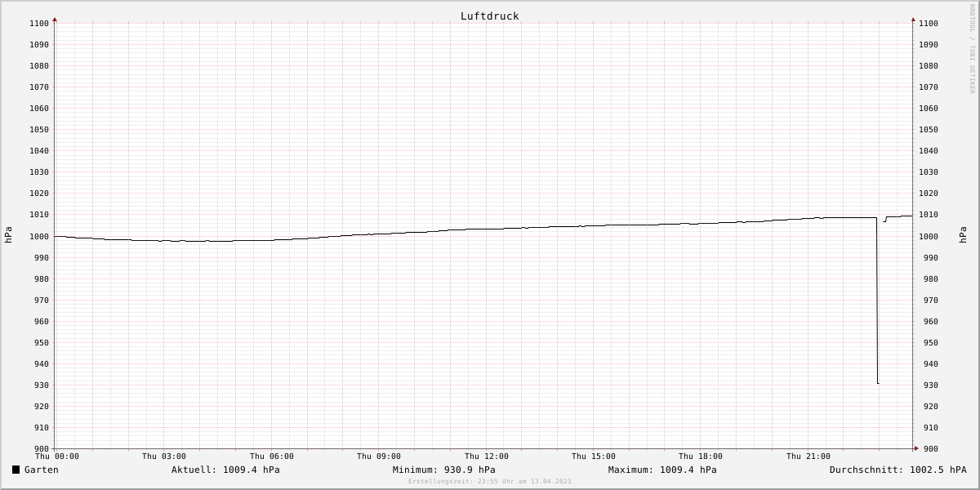Click the 930 label on left y-axis

pyautogui.click(x=41, y=385)
